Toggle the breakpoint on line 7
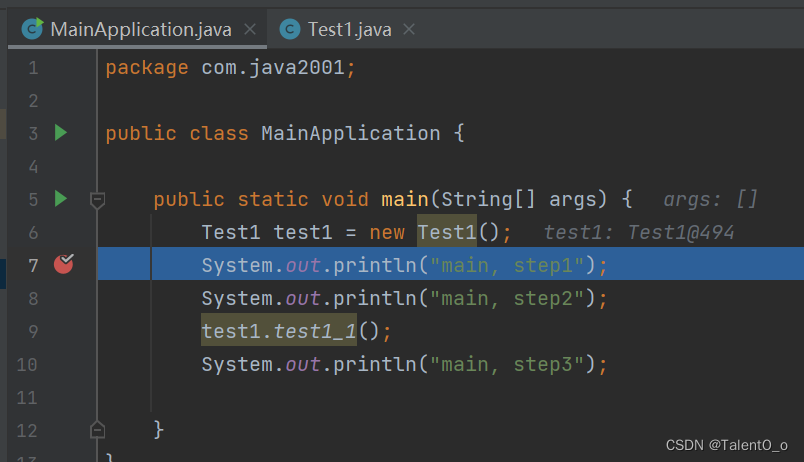Screen dimensions: 804x462 pos(64,264)
